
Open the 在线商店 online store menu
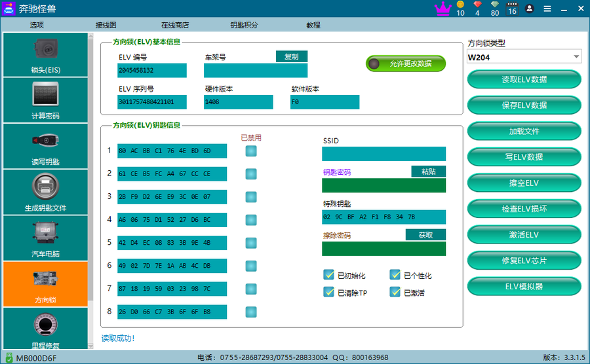[x=175, y=25]
